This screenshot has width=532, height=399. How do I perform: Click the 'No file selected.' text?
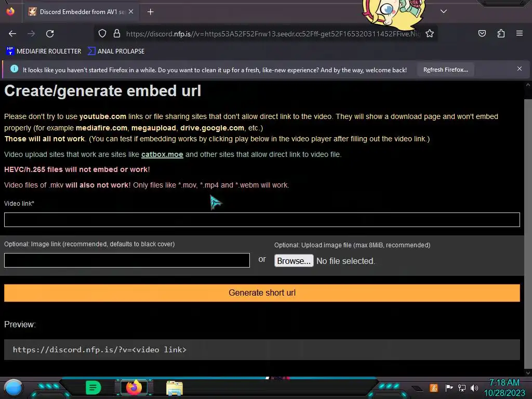(345, 261)
